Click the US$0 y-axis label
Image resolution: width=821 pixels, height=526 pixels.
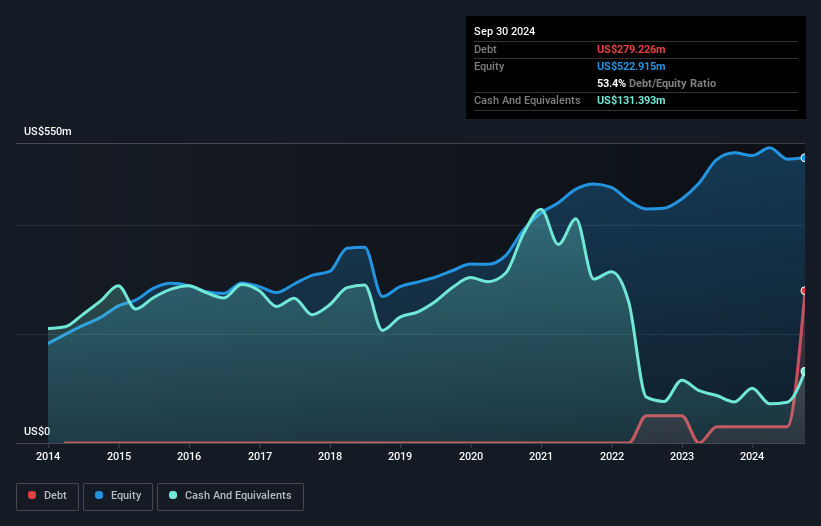pos(37,431)
